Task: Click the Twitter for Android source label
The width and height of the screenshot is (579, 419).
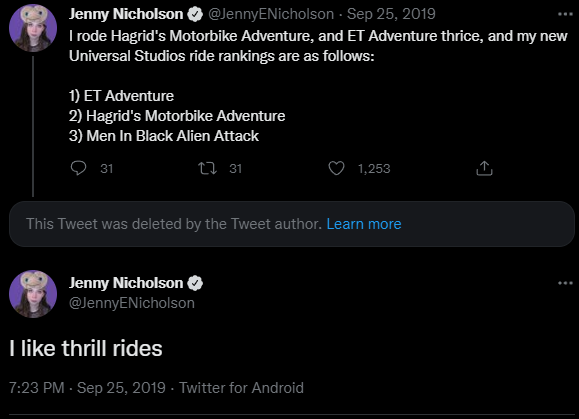Action: pyautogui.click(x=241, y=388)
